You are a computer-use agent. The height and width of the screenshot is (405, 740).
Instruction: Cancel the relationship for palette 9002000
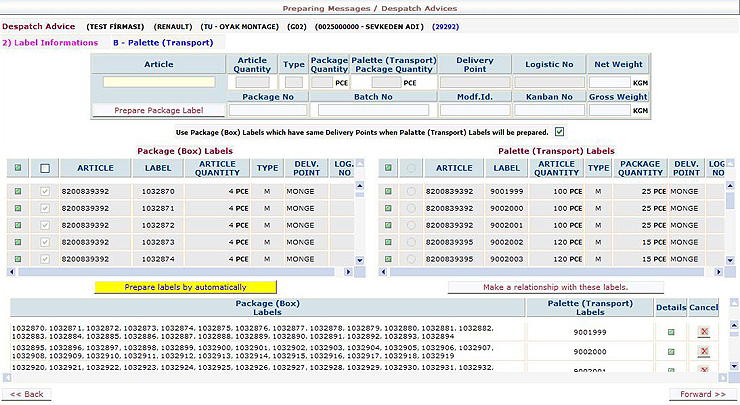(x=704, y=353)
